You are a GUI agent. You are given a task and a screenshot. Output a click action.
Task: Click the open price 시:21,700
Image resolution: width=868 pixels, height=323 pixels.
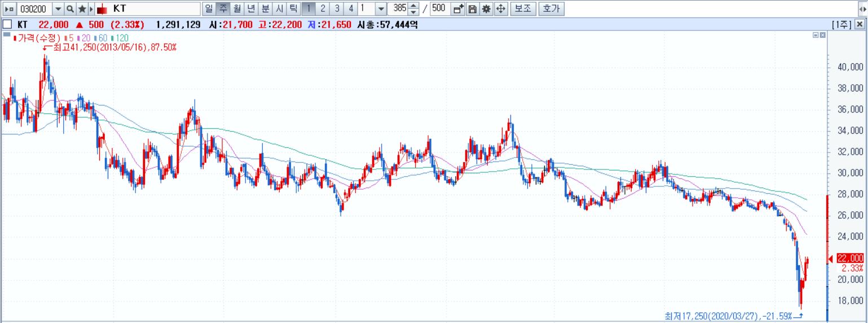(x=231, y=24)
